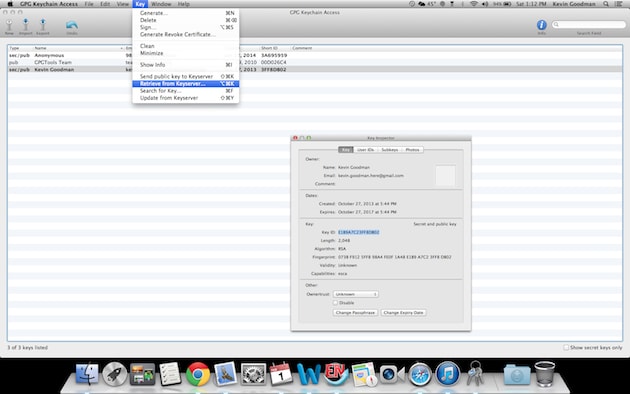Open Notification Center menu bar icon
The width and height of the screenshot is (630, 394).
(619, 4)
